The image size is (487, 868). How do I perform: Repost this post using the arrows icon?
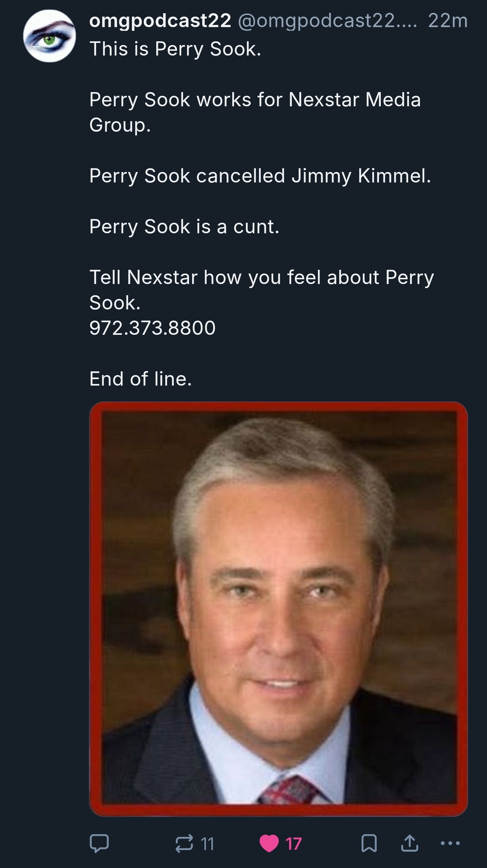click(184, 843)
